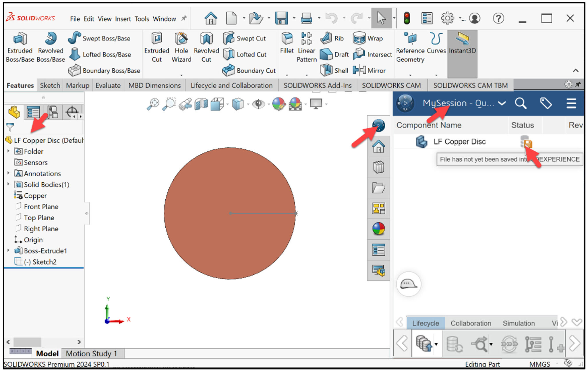
Task: Switch to the SOLIDWORKS CAM tab
Action: [391, 85]
